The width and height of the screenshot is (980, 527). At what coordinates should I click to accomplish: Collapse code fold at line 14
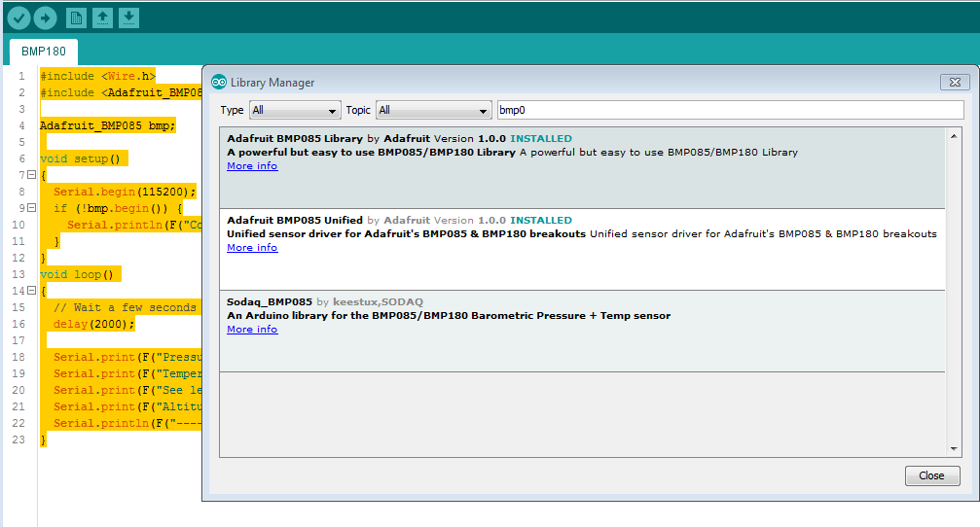tap(31, 291)
